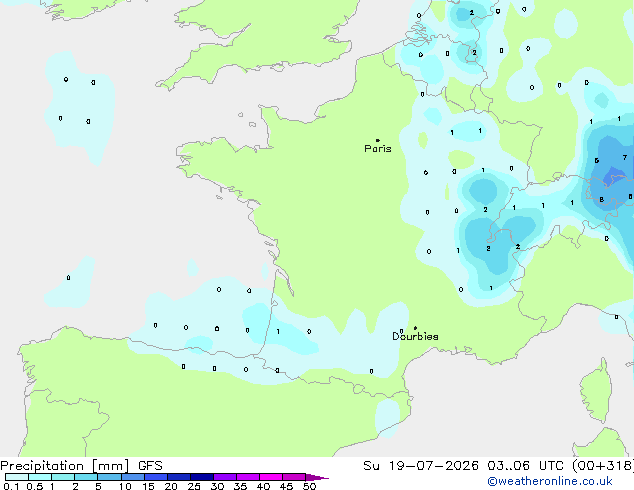The image size is (634, 490).
Task: Click the '0.5' legend value
Action: (x=35, y=486)
